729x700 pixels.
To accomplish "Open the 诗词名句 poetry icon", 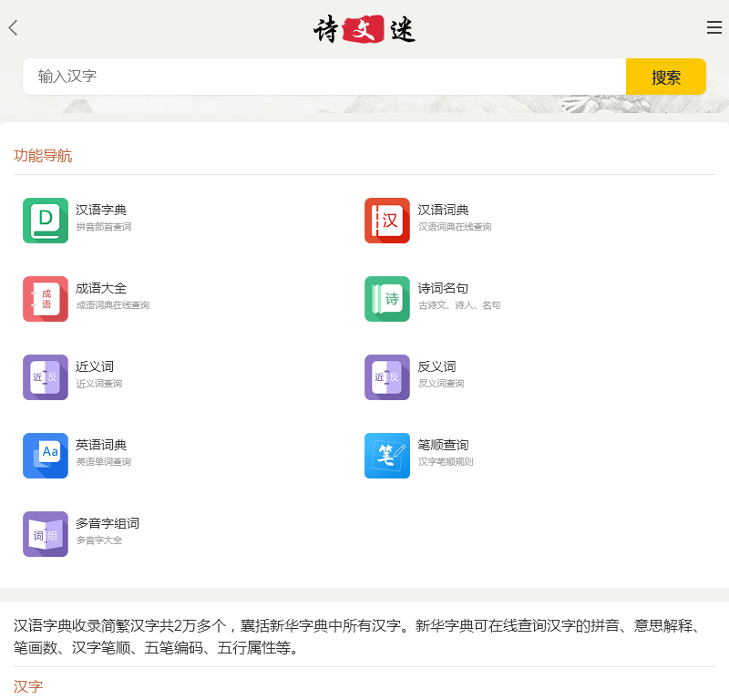I will click(x=386, y=298).
